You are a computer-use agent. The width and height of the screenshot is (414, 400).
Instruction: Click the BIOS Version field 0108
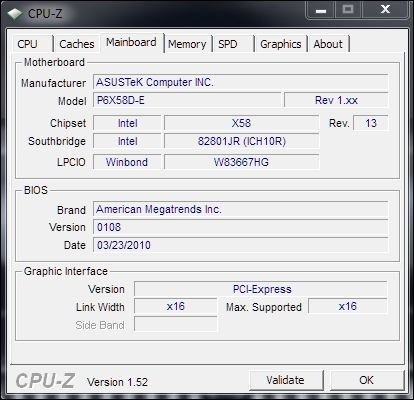point(240,227)
